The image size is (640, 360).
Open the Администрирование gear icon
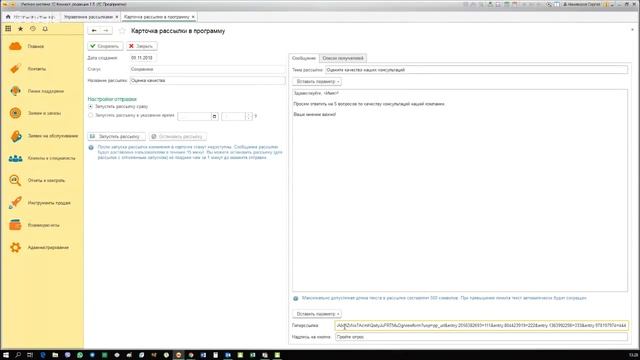coord(16,247)
